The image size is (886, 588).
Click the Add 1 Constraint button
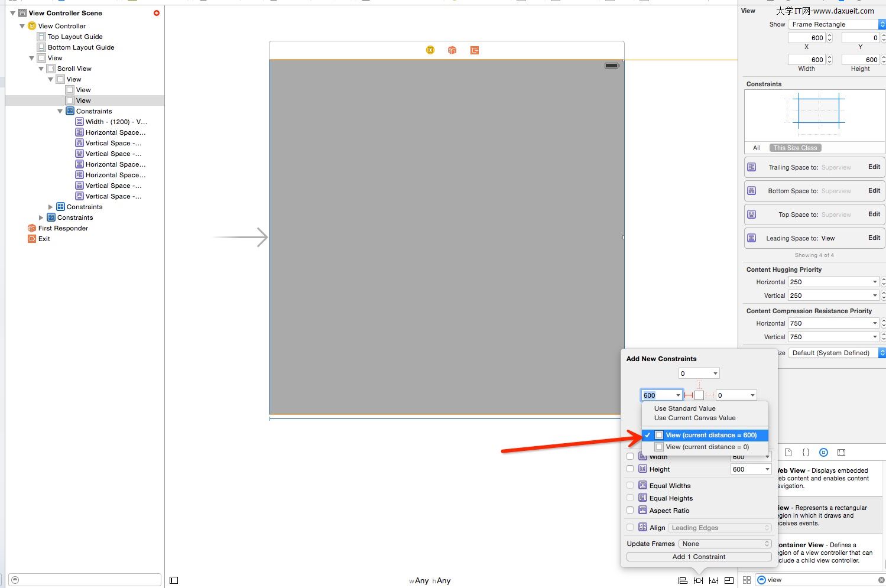click(699, 557)
